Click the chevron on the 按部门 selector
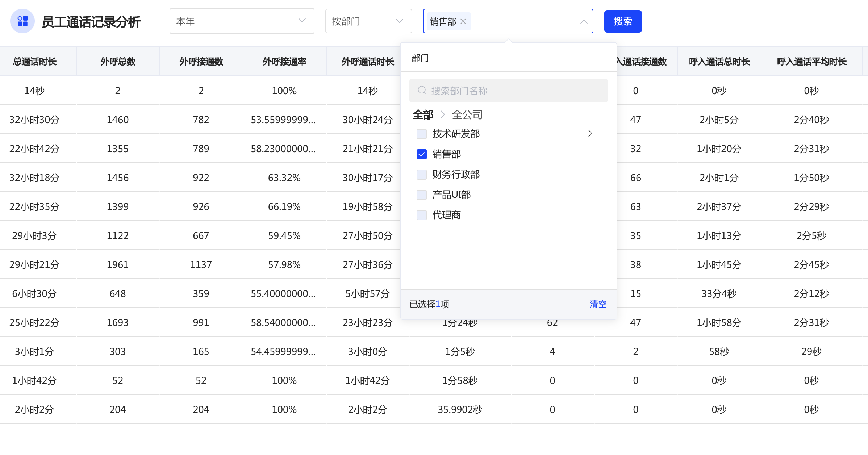 click(x=399, y=21)
